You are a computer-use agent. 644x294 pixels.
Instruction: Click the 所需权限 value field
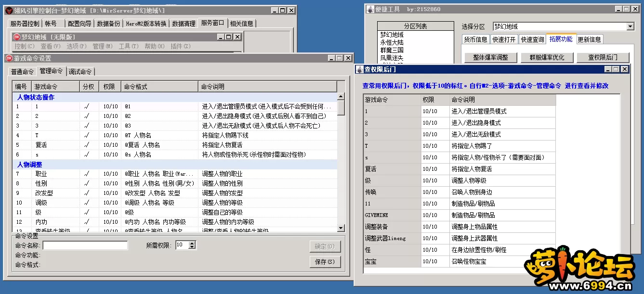182,245
